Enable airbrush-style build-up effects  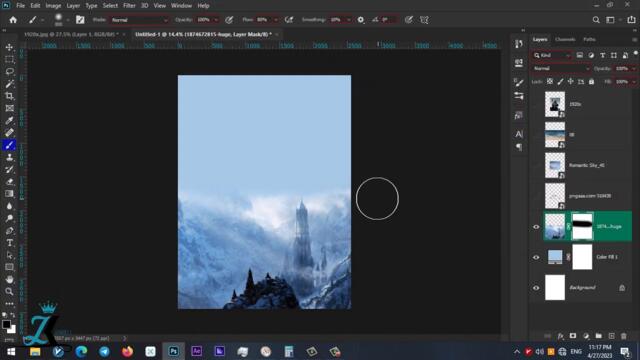(x=289, y=20)
